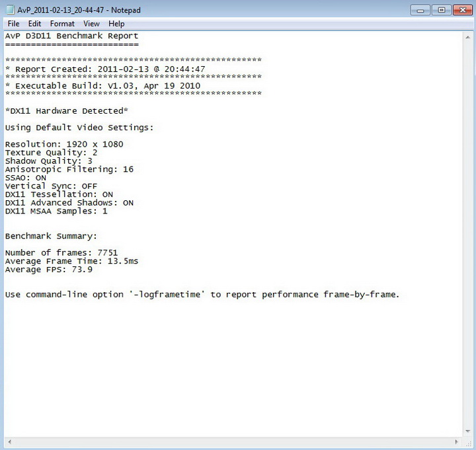
Task: Click the vertical scrollbar down arrow
Action: [x=467, y=431]
